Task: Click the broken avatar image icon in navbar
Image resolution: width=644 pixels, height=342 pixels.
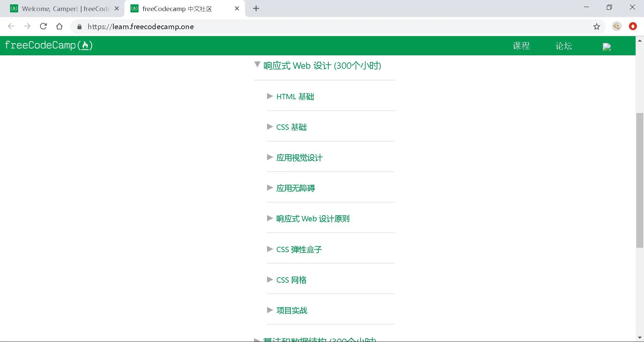Action: point(606,47)
